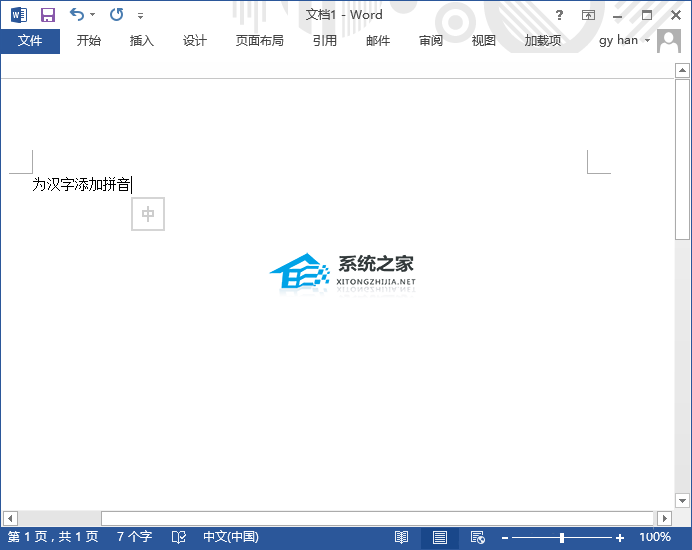Save the document with the floppy icon
Image resolution: width=692 pixels, height=550 pixels.
click(x=48, y=15)
